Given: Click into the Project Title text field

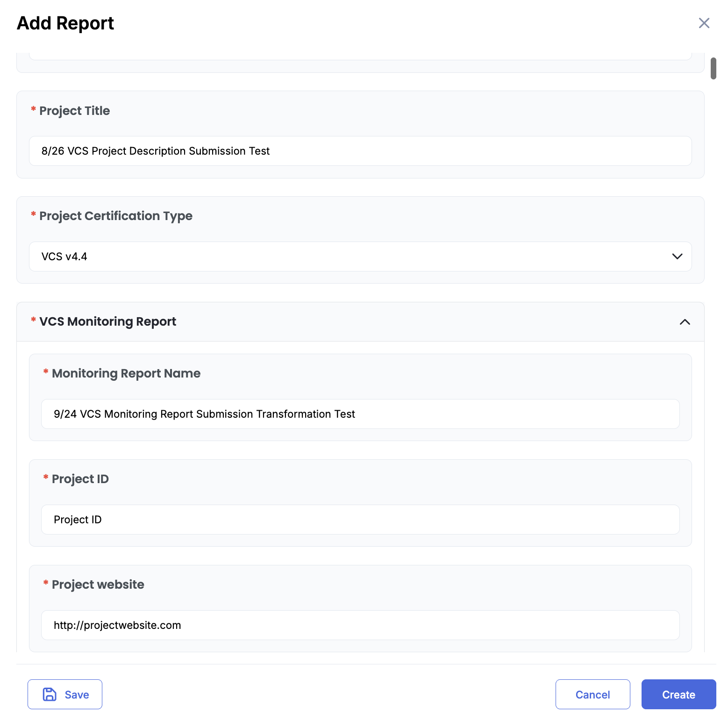Looking at the screenshot, I should point(360,151).
